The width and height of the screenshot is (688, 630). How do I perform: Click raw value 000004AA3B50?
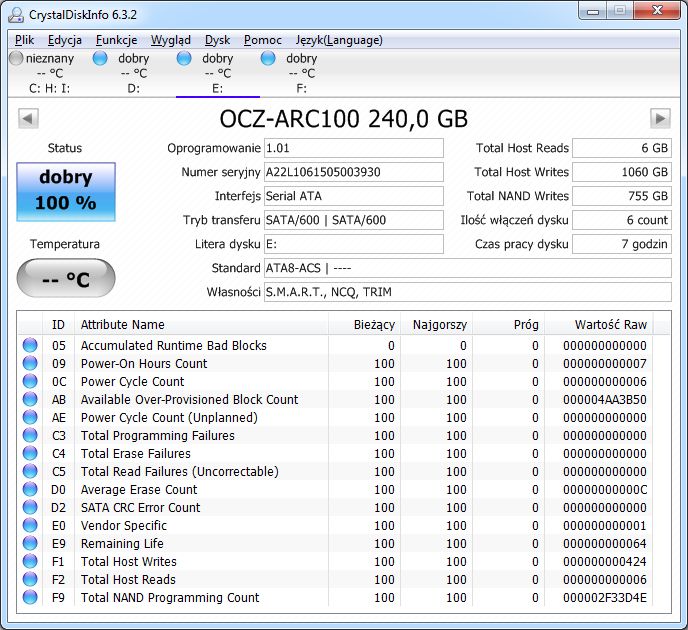coord(605,400)
